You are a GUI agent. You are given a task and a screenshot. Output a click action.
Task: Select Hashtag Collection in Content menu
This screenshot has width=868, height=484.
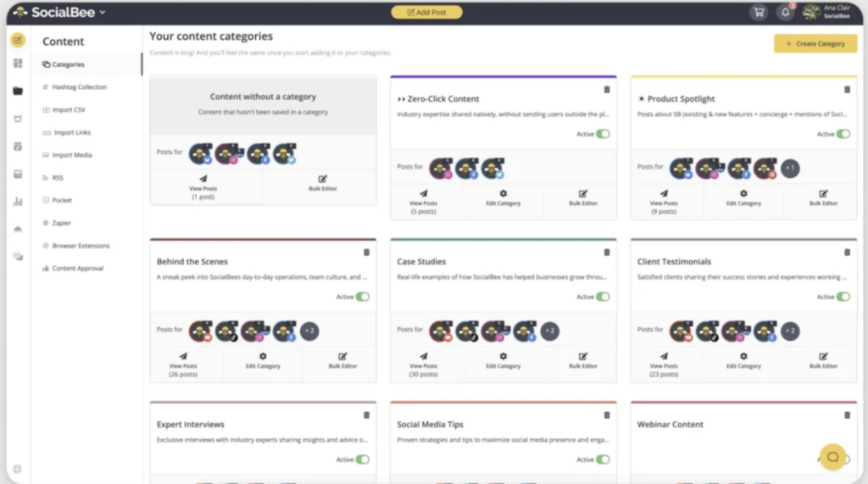[x=80, y=87]
